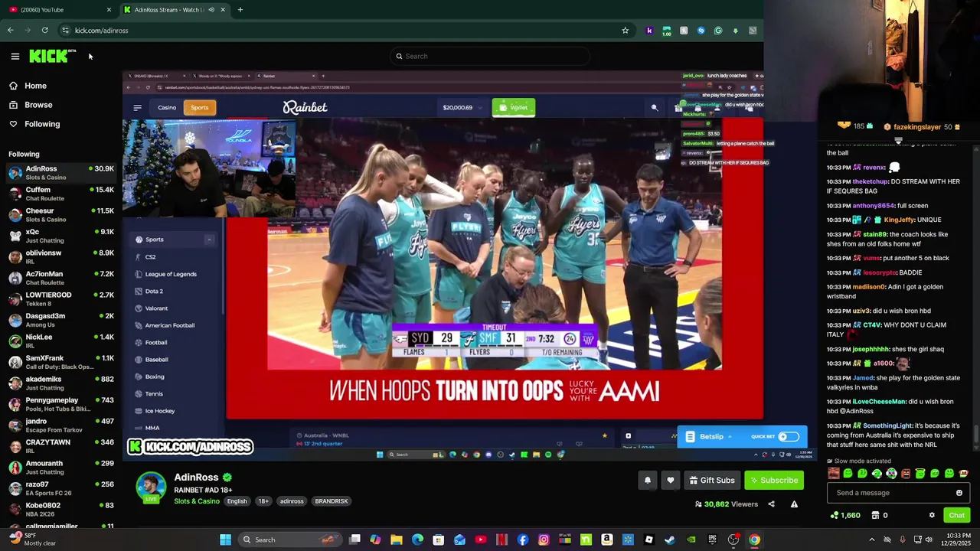Click username KingJeffy in chat

[900, 220]
